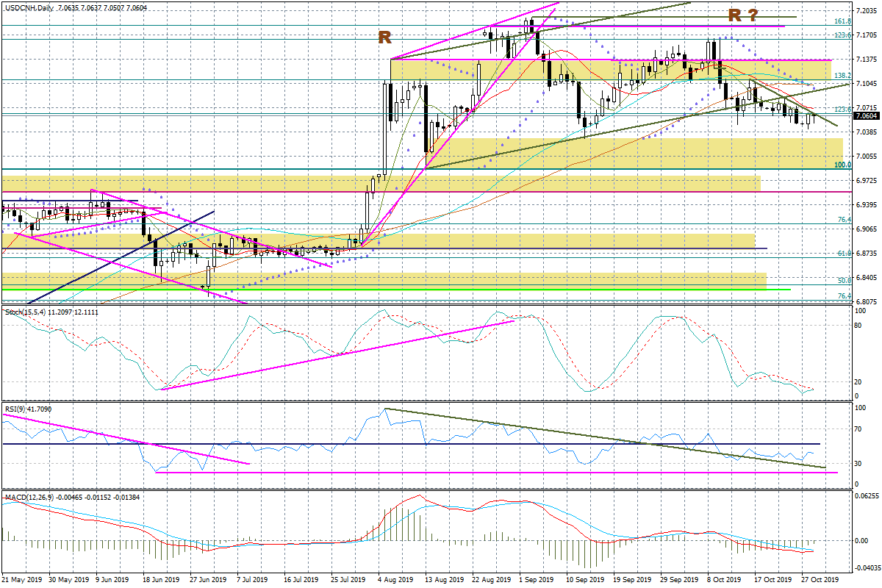882x588 pixels.
Task: Click the 6.9065 price axis label
Action: point(866,229)
